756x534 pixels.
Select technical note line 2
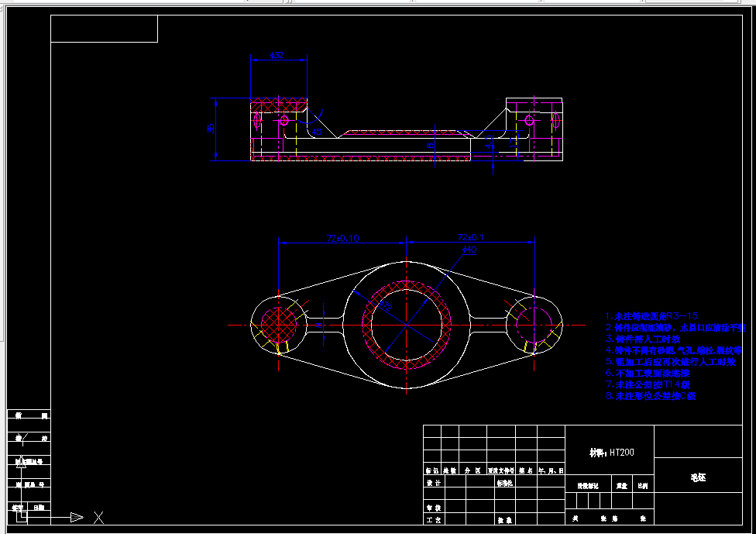click(x=675, y=328)
